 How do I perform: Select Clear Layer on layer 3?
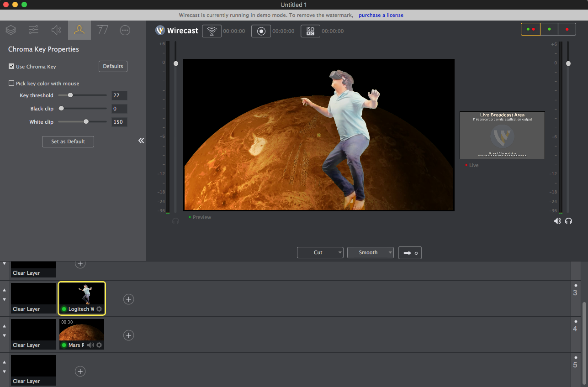tap(33, 298)
